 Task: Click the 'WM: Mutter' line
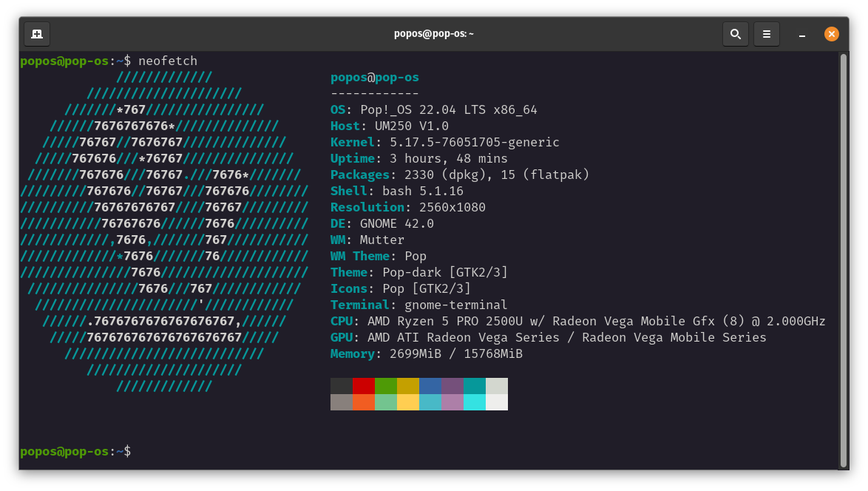tap(367, 240)
